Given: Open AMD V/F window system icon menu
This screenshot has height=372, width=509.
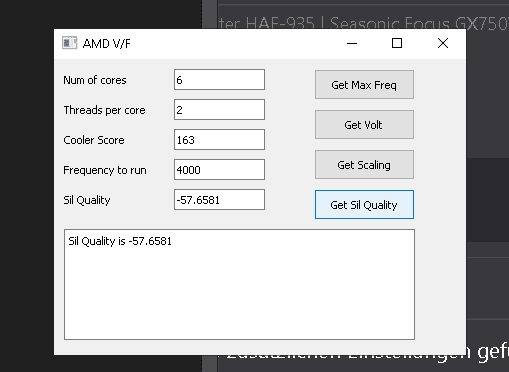Looking at the screenshot, I should 69,43.
